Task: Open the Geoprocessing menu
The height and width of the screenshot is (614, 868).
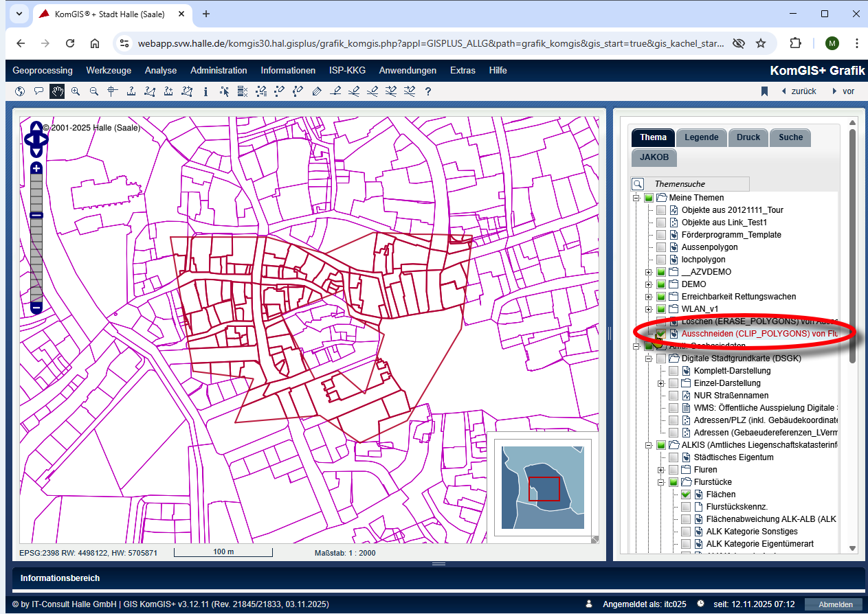Action: coord(42,70)
